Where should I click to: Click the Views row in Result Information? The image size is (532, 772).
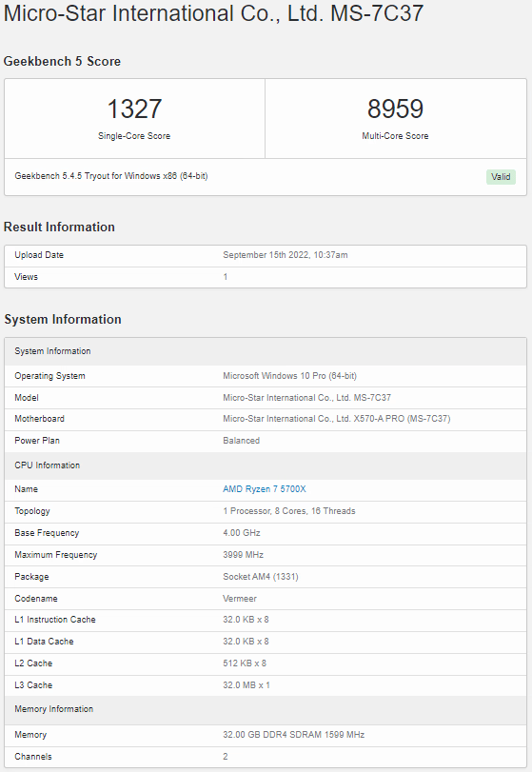coord(266,277)
